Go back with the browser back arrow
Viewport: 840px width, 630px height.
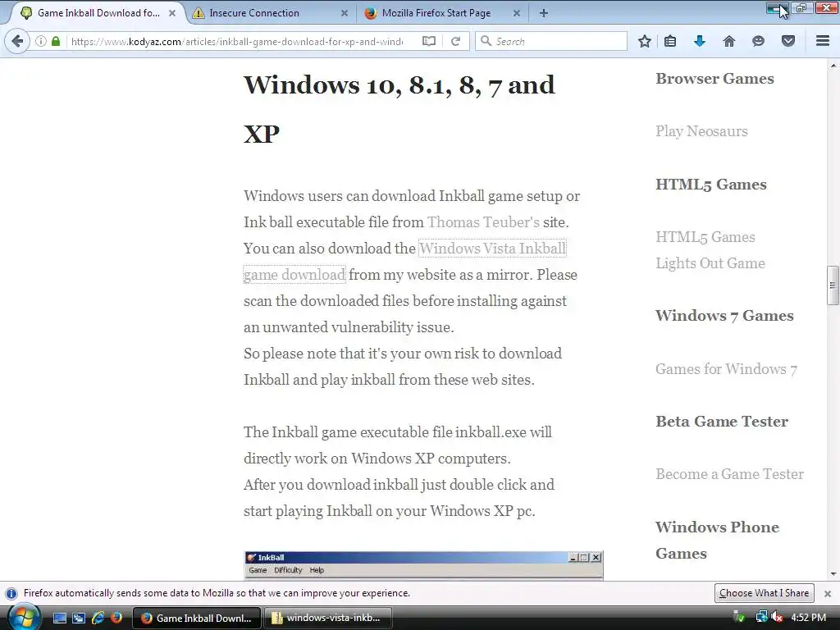coord(17,41)
